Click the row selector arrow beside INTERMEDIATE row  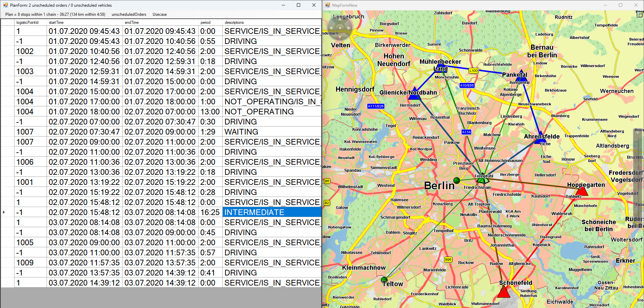point(4,212)
